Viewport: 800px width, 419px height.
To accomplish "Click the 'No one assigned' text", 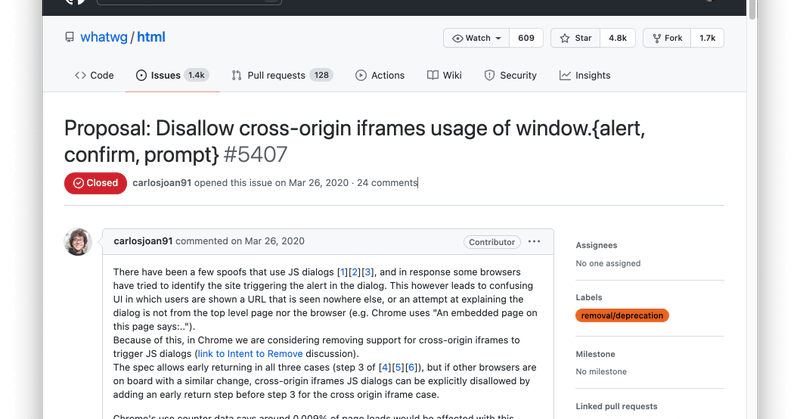I will pyautogui.click(x=608, y=263).
